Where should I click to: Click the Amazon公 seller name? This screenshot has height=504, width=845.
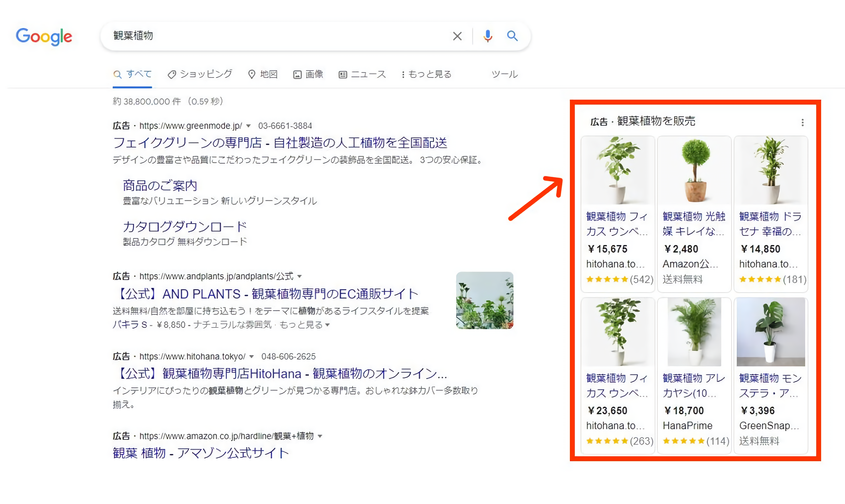pos(690,264)
